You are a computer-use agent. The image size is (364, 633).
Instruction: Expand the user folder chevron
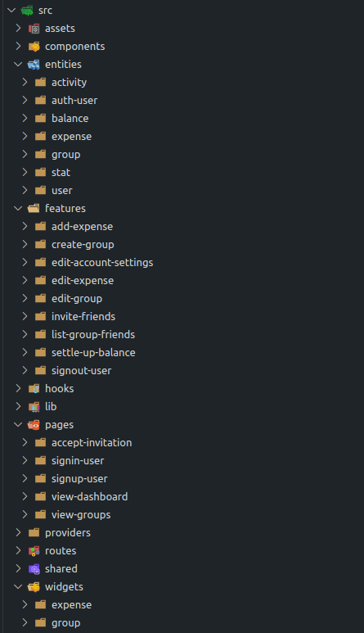click(25, 190)
